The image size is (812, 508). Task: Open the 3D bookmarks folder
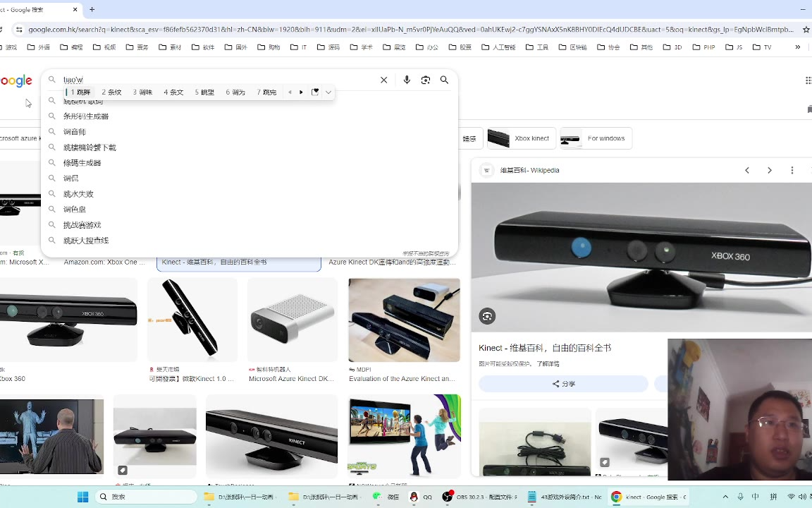pos(672,47)
